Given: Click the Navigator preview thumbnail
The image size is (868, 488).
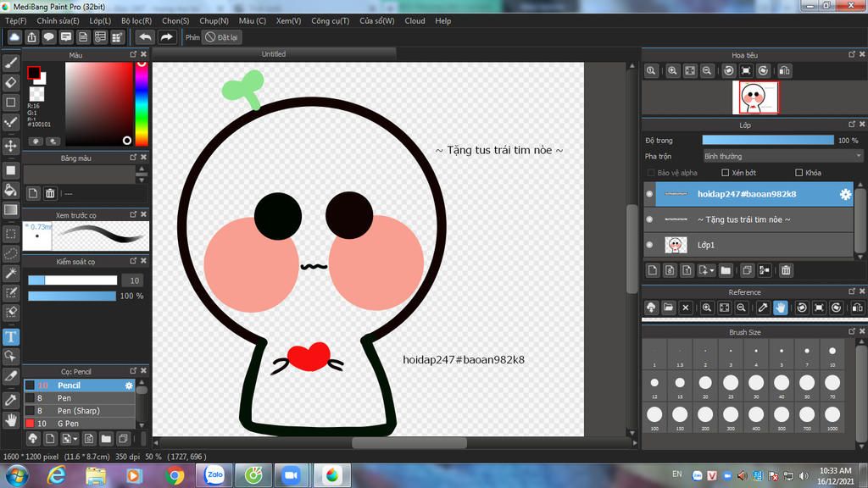Looking at the screenshot, I should point(755,97).
